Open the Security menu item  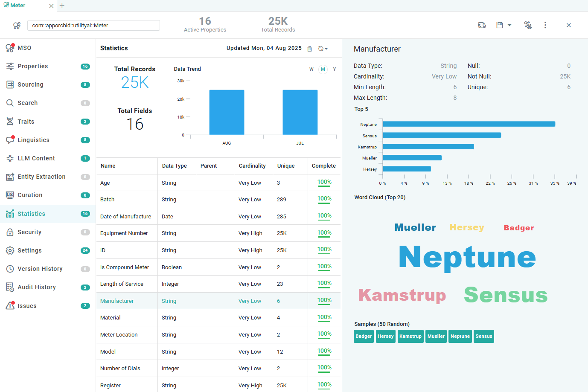29,232
